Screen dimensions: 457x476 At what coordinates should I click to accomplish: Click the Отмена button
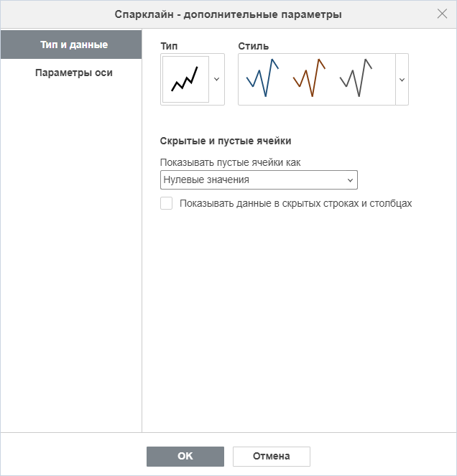coord(272,457)
